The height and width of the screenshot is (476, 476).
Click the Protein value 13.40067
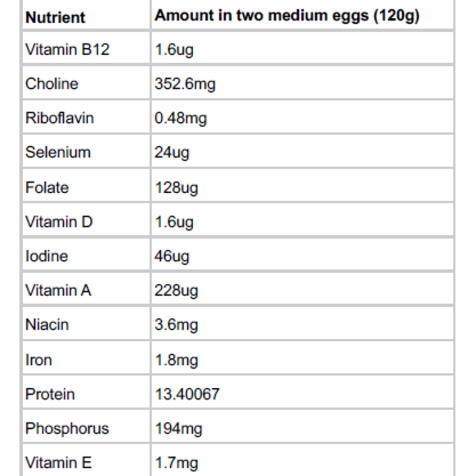tap(187, 394)
